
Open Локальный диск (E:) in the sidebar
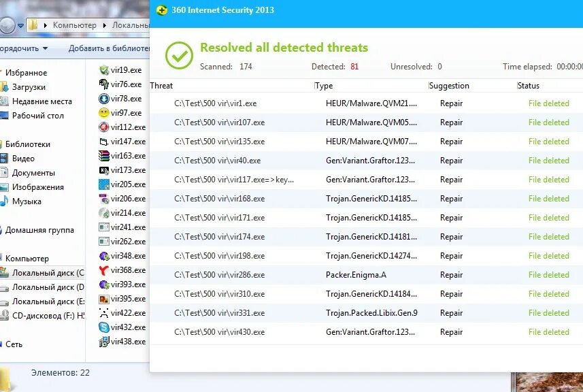[x=48, y=301]
